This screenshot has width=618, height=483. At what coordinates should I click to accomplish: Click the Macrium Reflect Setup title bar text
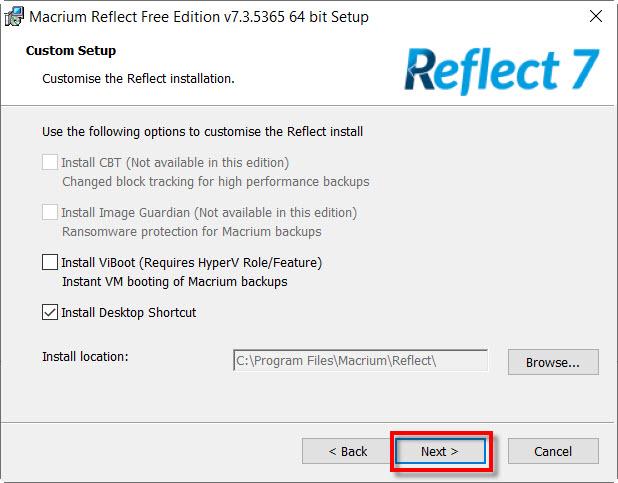[198, 17]
